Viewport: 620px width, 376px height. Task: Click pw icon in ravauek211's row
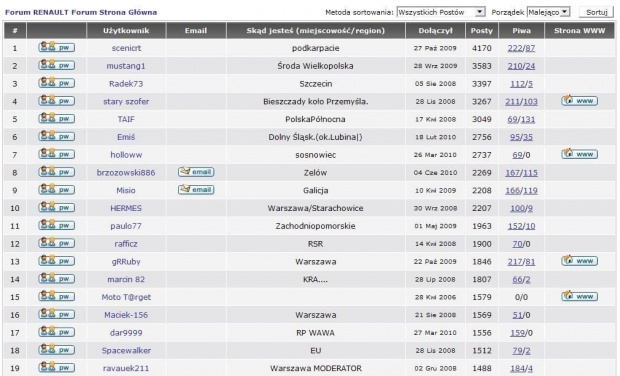point(57,368)
